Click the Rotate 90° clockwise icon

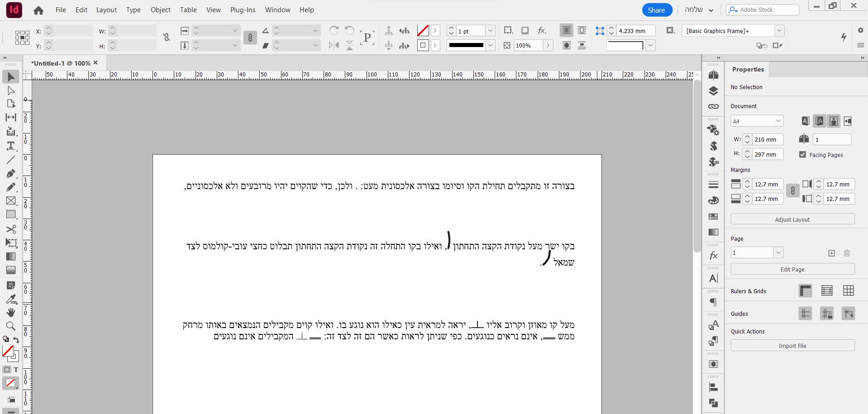point(334,30)
